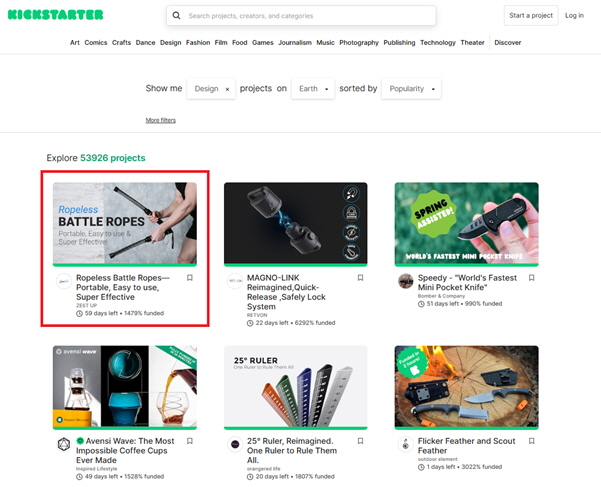
Task: Click the Flicker Feather knives thumbnail
Action: pos(466,387)
